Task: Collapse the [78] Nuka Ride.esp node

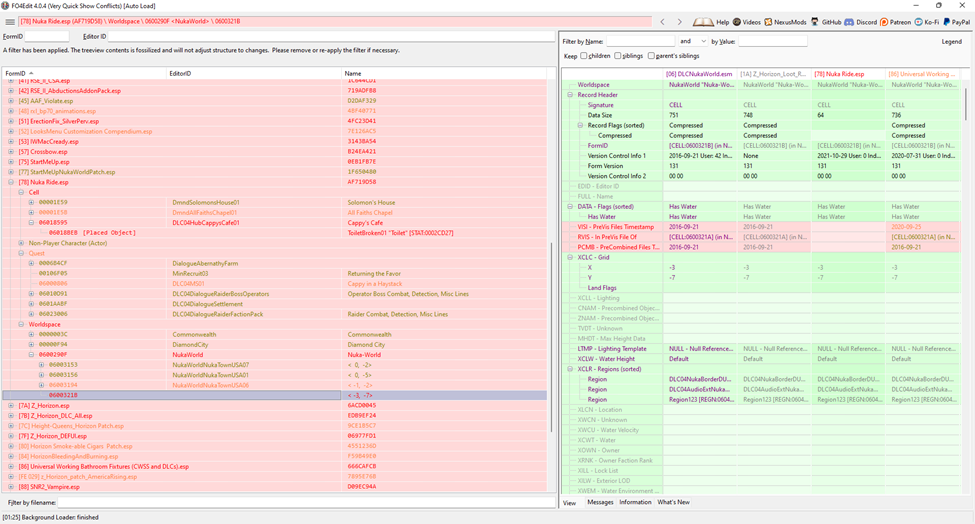Action: click(11, 182)
